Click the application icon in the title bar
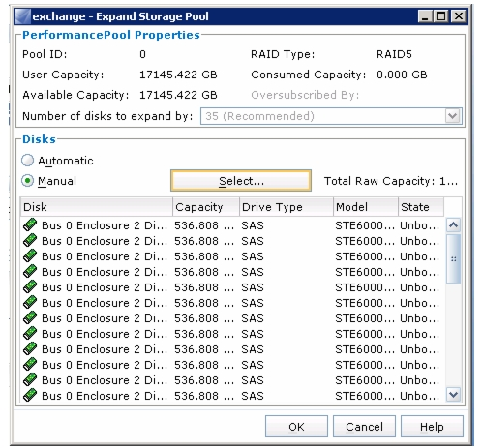The image size is (483, 448). point(23,16)
